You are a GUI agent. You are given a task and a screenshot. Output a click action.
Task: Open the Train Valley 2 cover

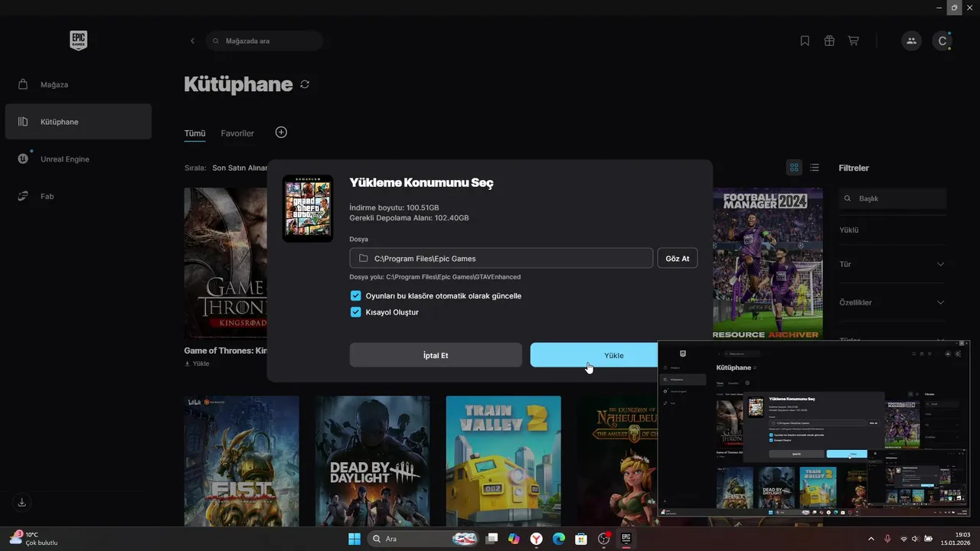[504, 461]
